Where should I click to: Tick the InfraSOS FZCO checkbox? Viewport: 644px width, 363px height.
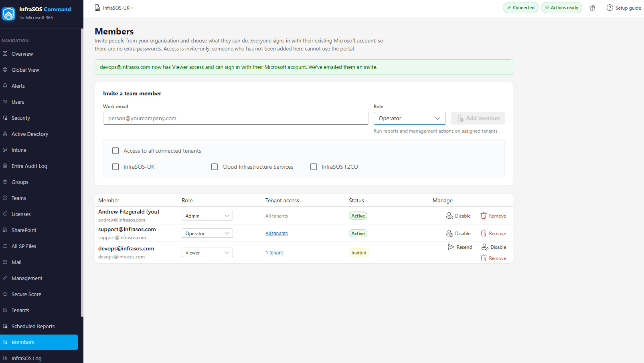(314, 167)
